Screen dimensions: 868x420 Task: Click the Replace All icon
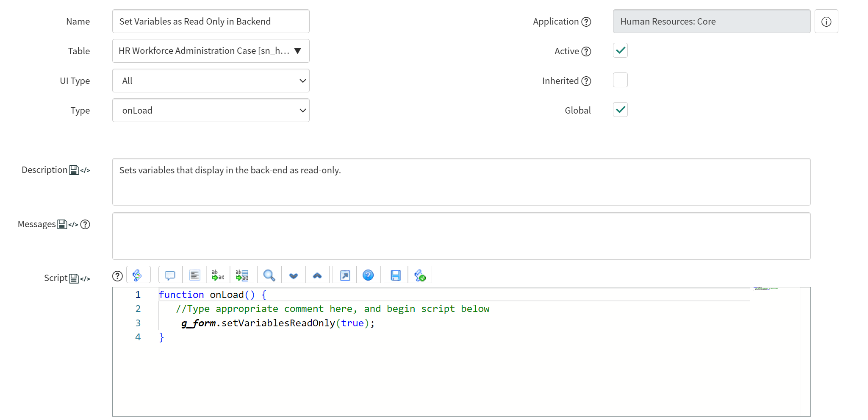pyautogui.click(x=242, y=275)
